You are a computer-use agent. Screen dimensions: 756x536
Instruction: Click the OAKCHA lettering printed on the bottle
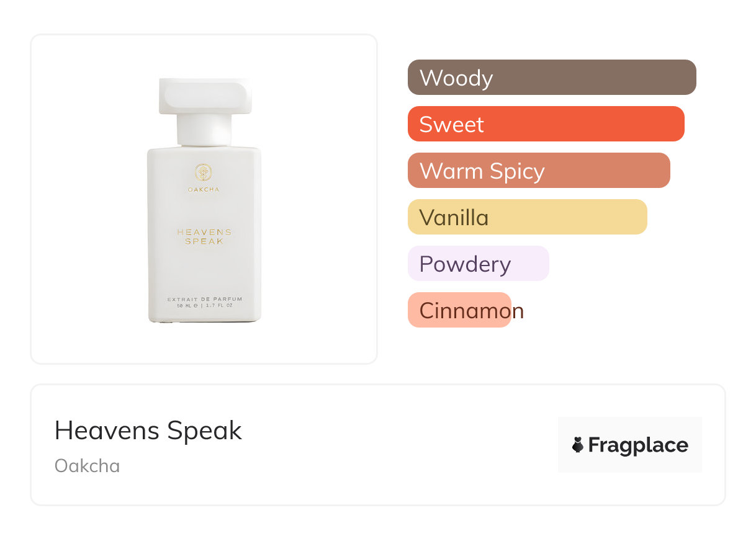click(x=204, y=189)
